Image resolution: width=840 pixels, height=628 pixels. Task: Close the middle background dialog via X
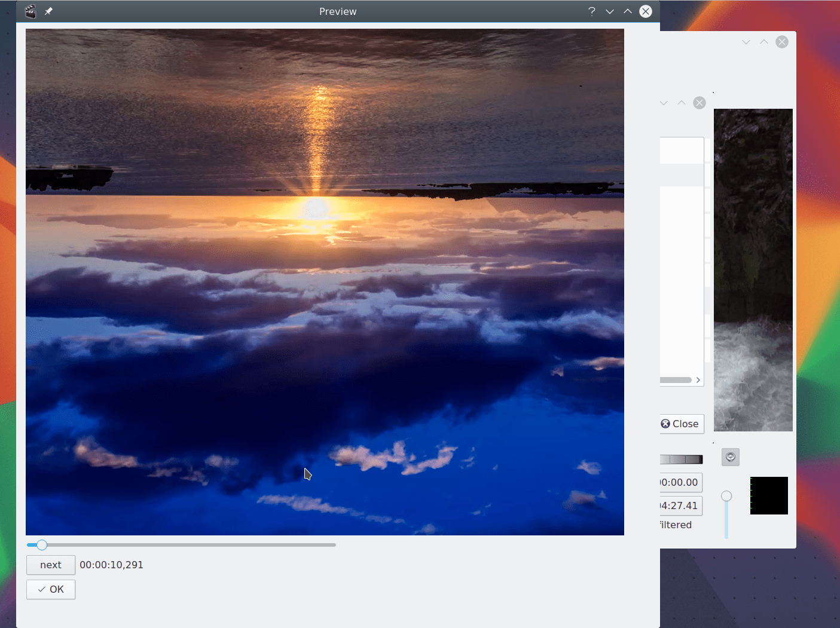(699, 103)
